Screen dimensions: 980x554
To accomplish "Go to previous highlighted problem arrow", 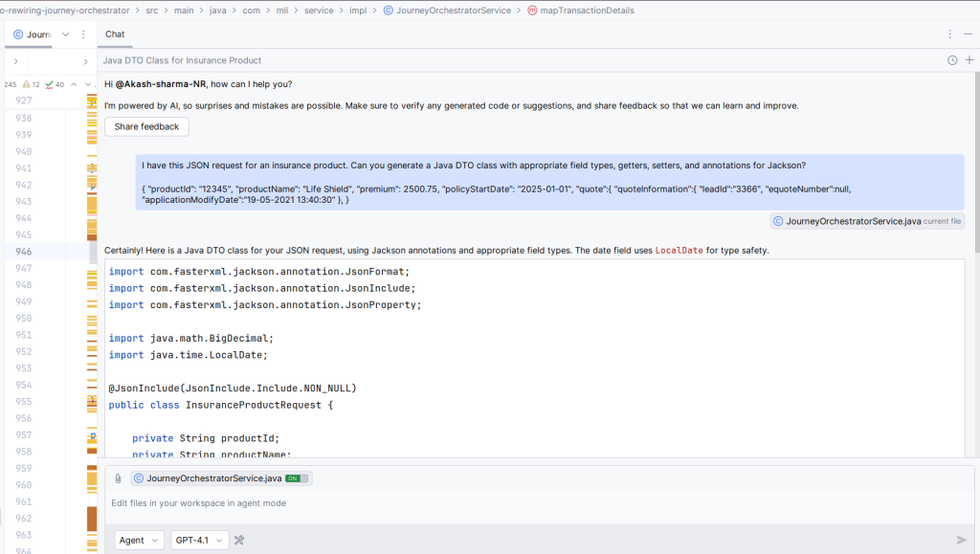I will click(74, 84).
